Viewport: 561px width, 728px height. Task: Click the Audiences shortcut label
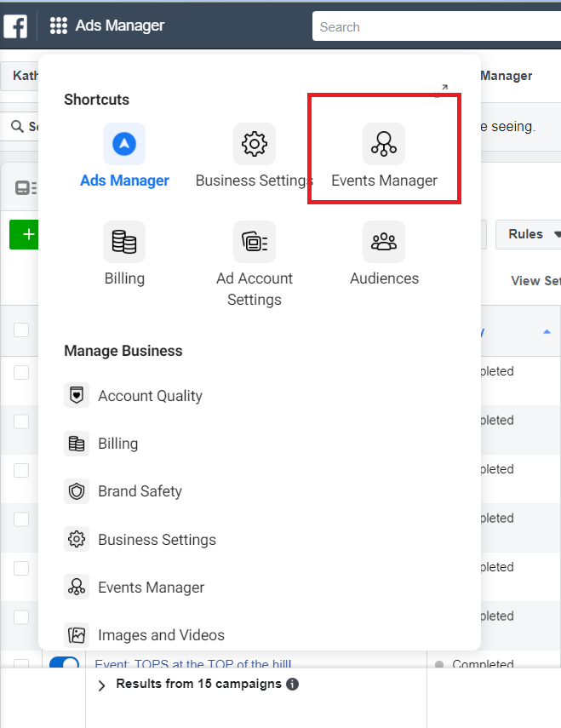coord(384,278)
